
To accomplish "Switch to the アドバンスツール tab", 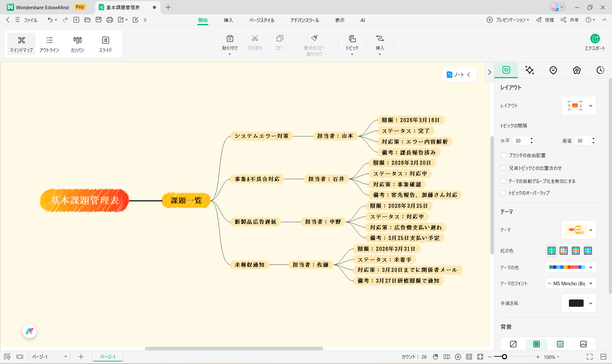I will point(304,20).
